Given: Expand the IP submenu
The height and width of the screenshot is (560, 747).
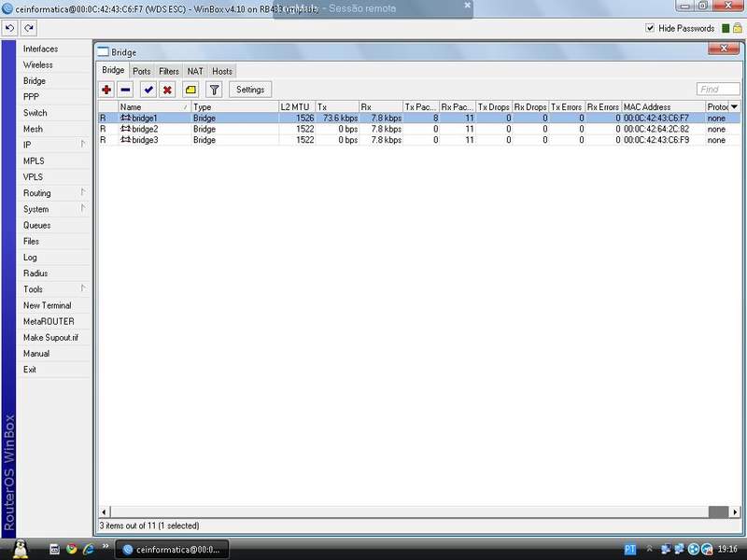Looking at the screenshot, I should pos(83,144).
